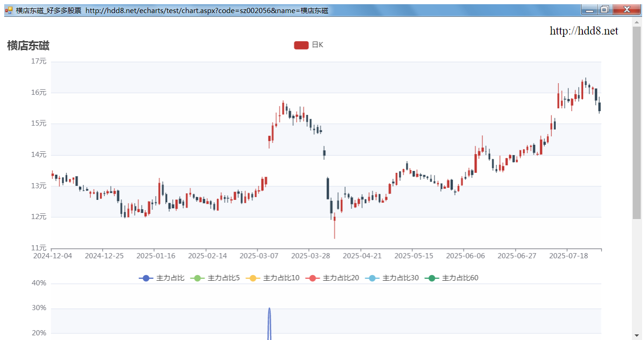Toggle the 主力占比10 legend series

coord(272,278)
